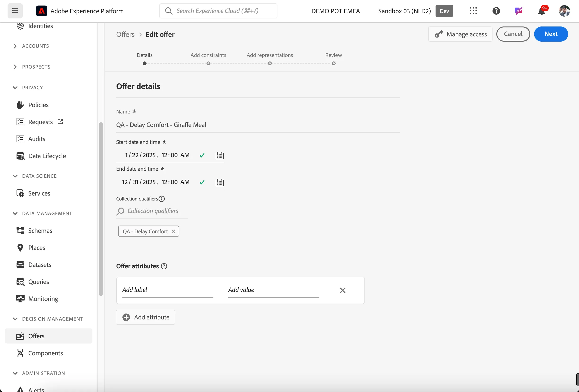Click the Adobe logo icon
The height and width of the screenshot is (392, 579).
(41, 11)
